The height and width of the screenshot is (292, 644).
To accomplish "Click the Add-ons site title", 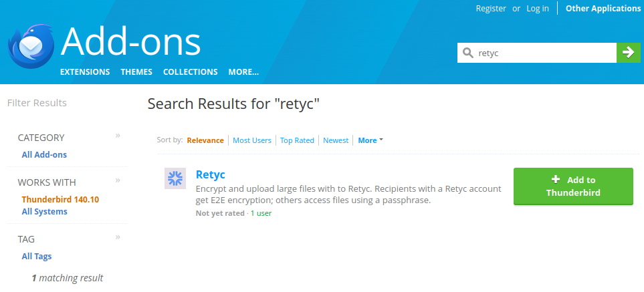I will click(x=130, y=41).
